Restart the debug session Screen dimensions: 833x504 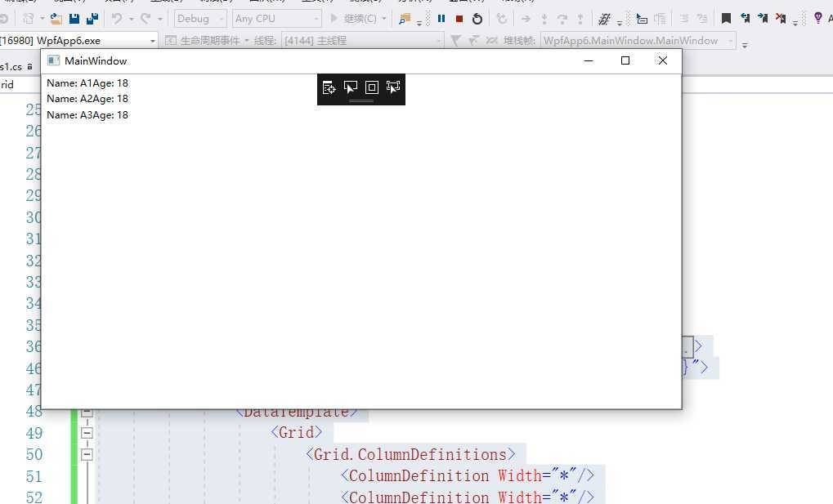[x=477, y=19]
